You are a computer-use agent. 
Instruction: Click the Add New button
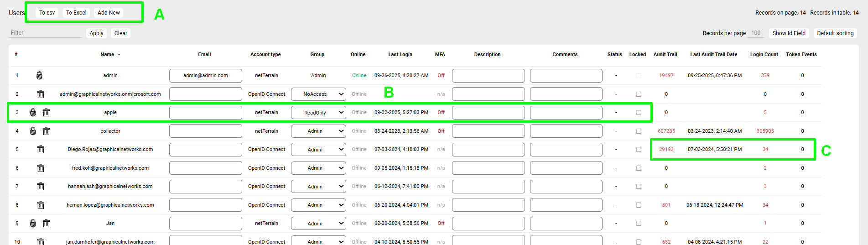[x=109, y=13]
